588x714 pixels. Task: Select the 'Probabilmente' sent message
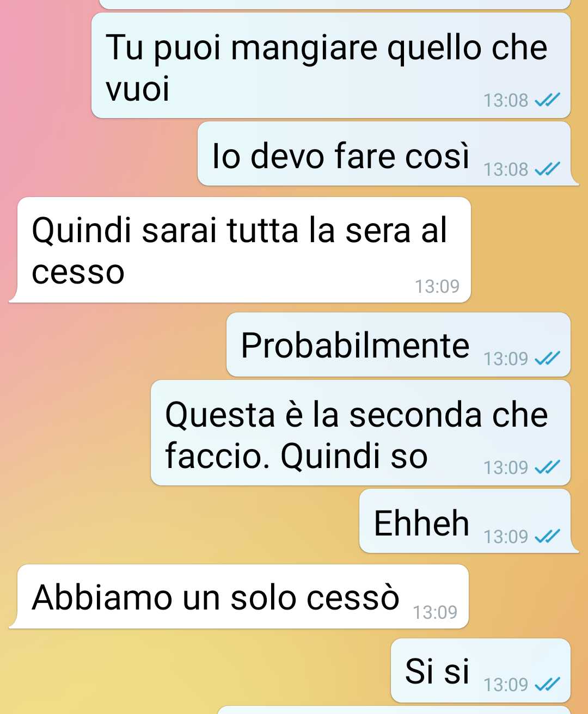399,344
